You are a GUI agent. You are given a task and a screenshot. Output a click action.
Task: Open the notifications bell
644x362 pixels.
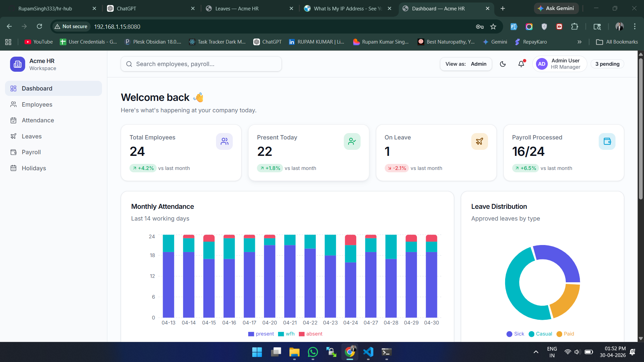[521, 64]
